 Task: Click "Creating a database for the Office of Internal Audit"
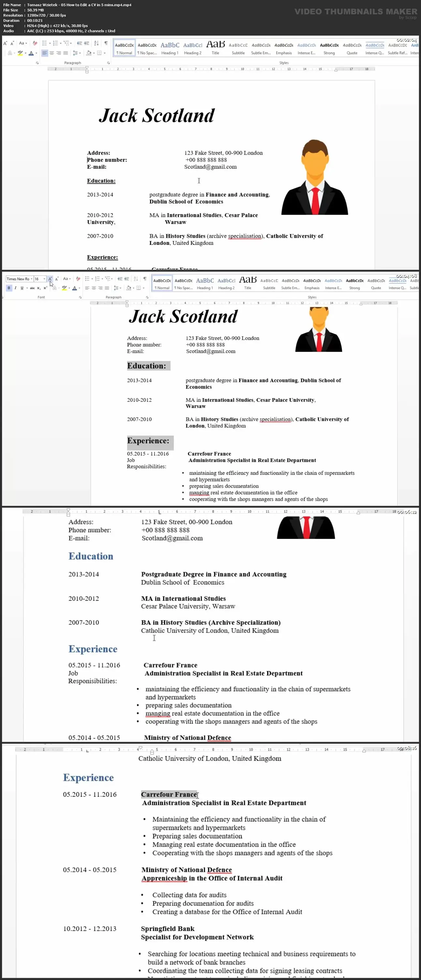tap(227, 912)
